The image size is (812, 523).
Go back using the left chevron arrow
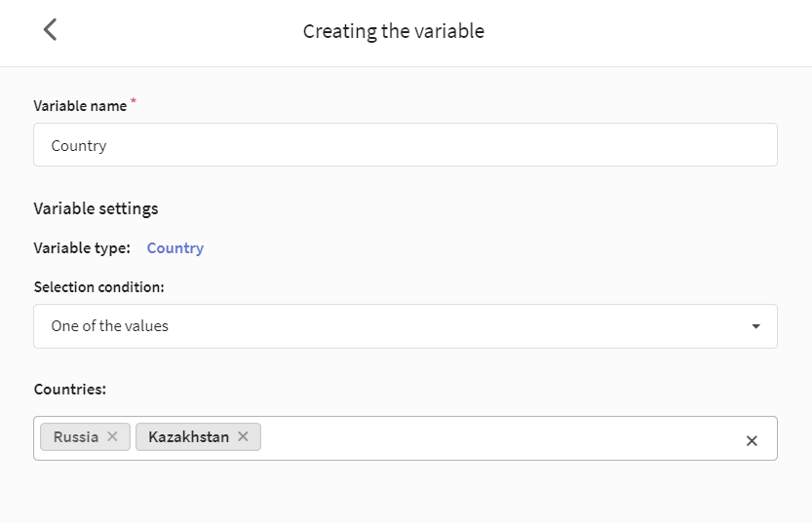click(51, 29)
